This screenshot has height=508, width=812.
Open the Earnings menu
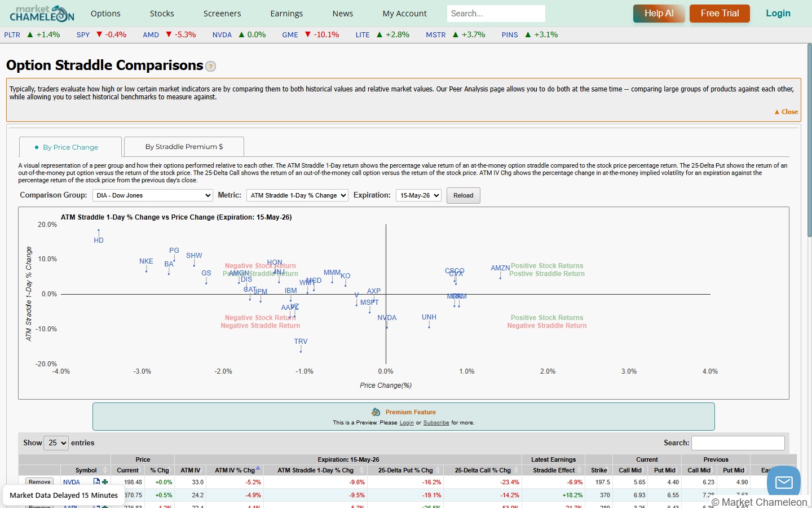click(x=286, y=14)
